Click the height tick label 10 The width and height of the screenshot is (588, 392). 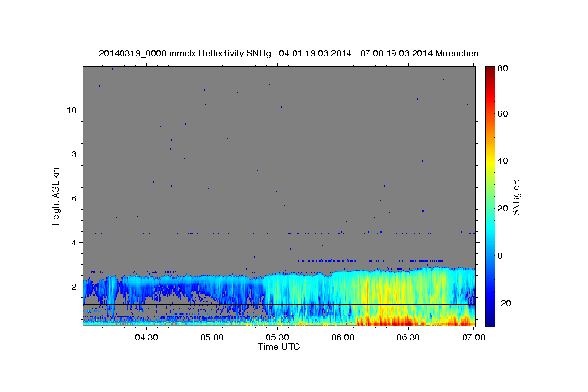[72, 110]
